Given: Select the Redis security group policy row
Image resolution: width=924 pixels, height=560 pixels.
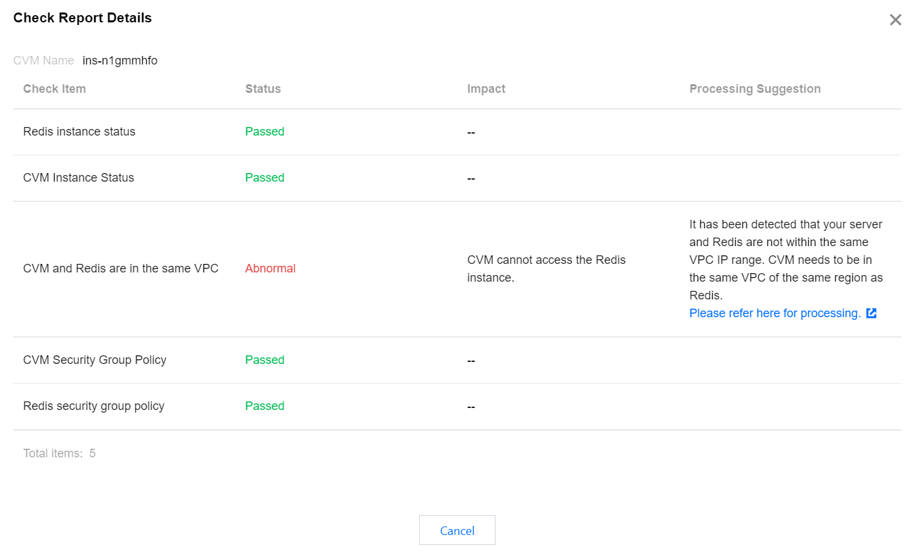Looking at the screenshot, I should [x=93, y=406].
